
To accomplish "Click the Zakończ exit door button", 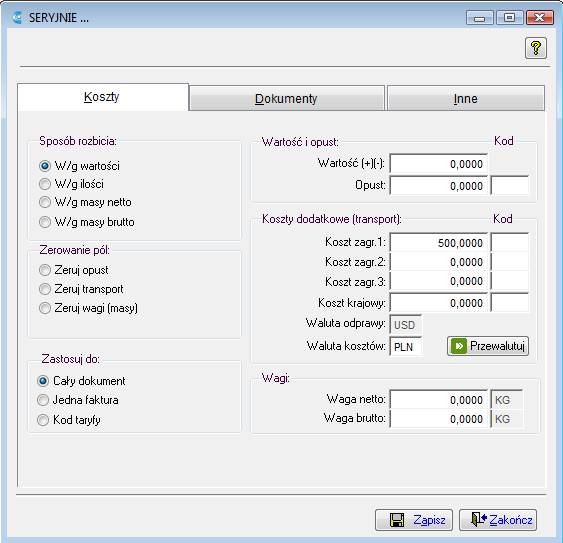I will [498, 520].
